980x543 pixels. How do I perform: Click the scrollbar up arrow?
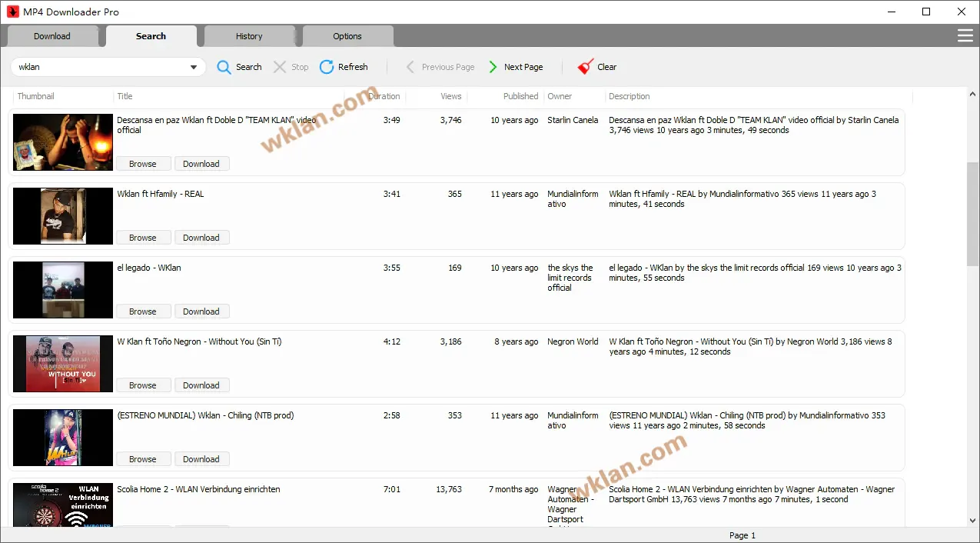973,93
